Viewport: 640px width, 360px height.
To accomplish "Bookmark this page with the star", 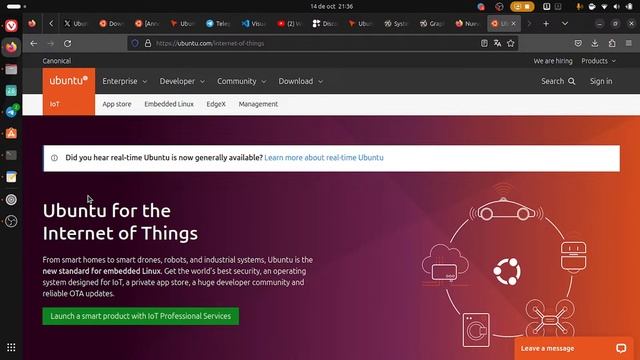I will (511, 43).
